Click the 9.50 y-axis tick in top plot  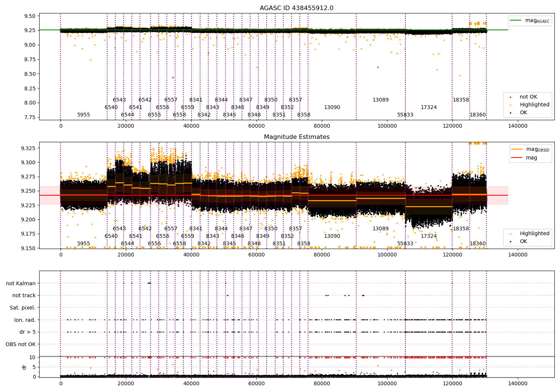click(x=30, y=16)
